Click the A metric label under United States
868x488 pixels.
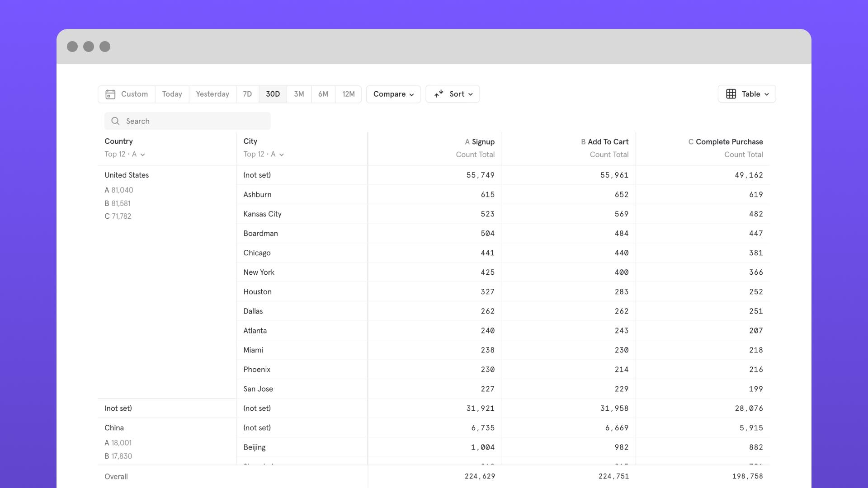[119, 190]
